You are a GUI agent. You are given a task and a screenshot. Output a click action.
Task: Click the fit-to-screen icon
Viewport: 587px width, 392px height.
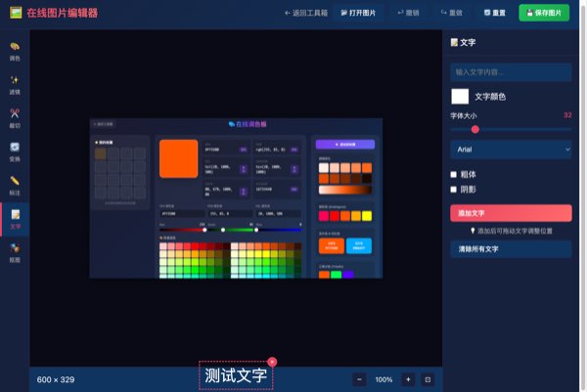tap(428, 379)
